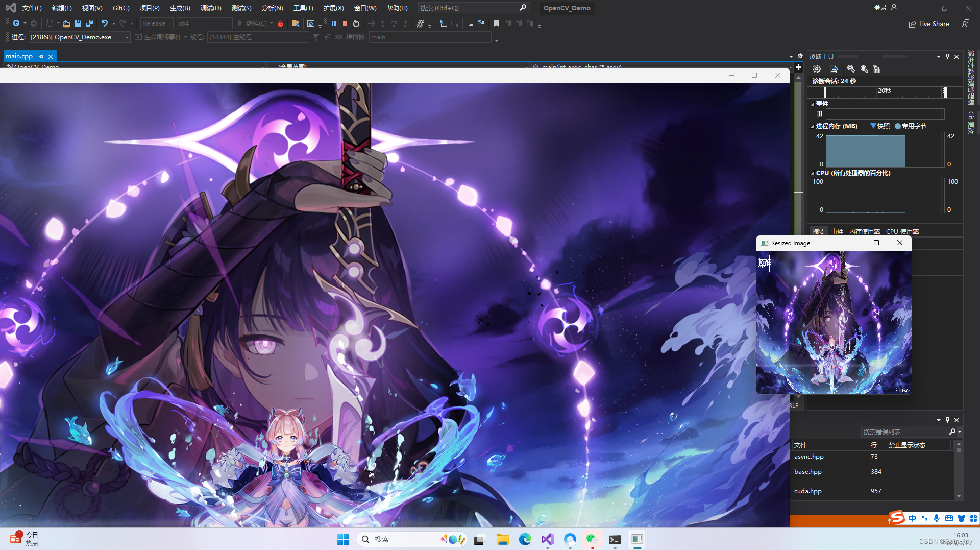Open the 调试(D) menu
Screen dimensions: 980x550
tap(211, 8)
